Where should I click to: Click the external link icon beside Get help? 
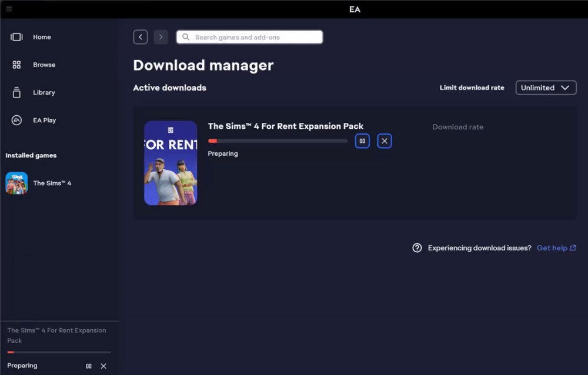point(573,248)
